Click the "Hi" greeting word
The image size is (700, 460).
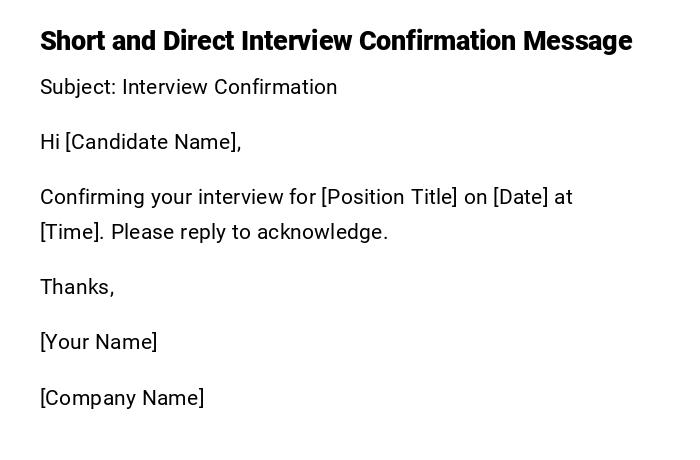[50, 142]
